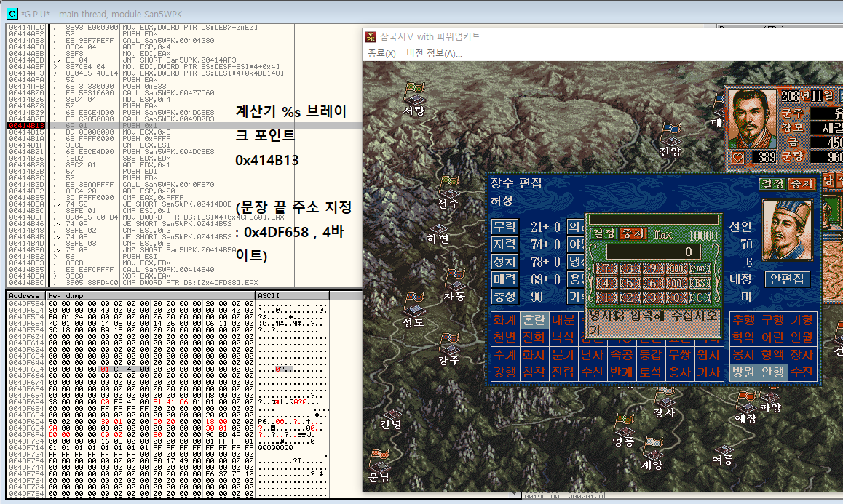Select breakpoint row 00414B13 in disassembly

[184, 126]
